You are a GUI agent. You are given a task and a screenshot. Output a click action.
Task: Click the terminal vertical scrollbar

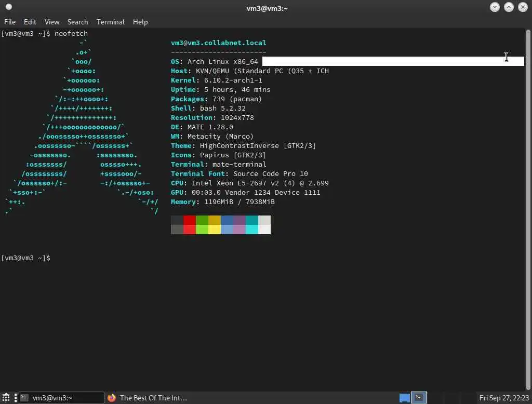click(x=528, y=210)
